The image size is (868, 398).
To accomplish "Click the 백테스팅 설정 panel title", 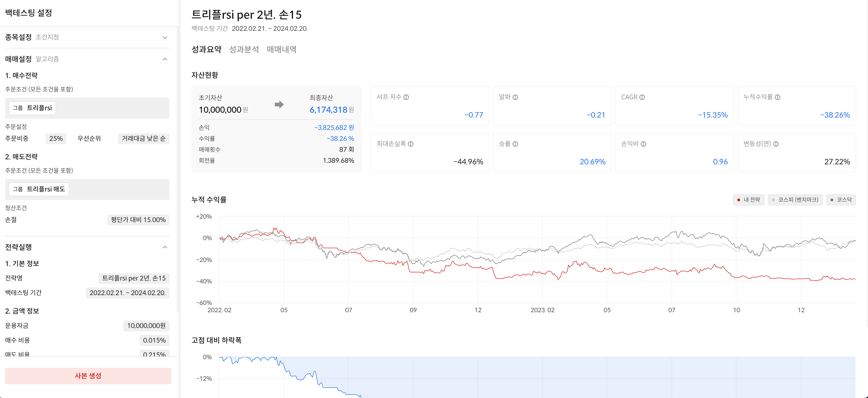I will [28, 13].
